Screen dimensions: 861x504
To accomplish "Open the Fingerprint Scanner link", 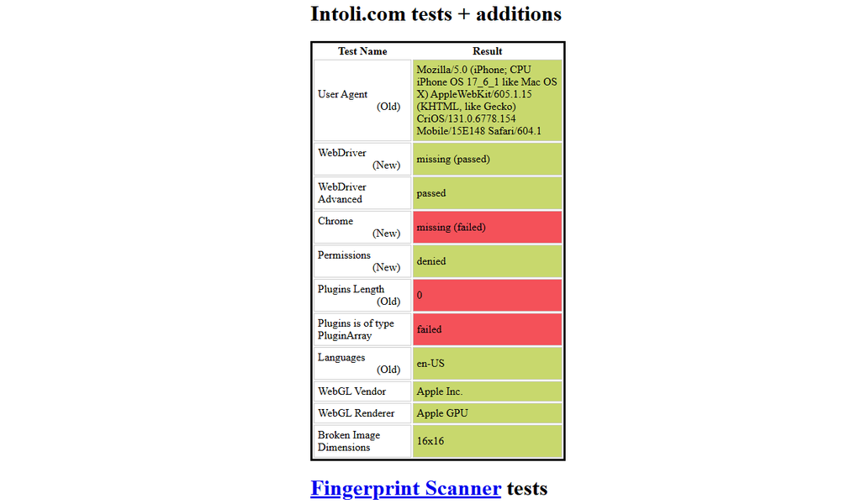I will pos(405,488).
